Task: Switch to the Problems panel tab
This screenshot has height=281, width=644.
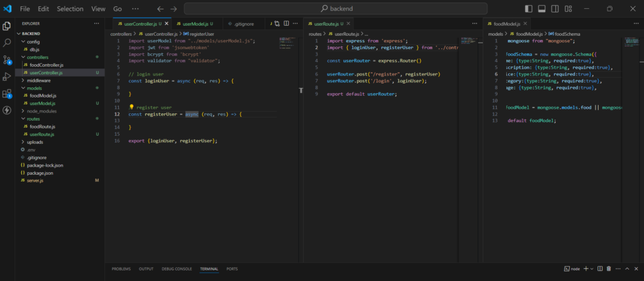Action: [121, 268]
